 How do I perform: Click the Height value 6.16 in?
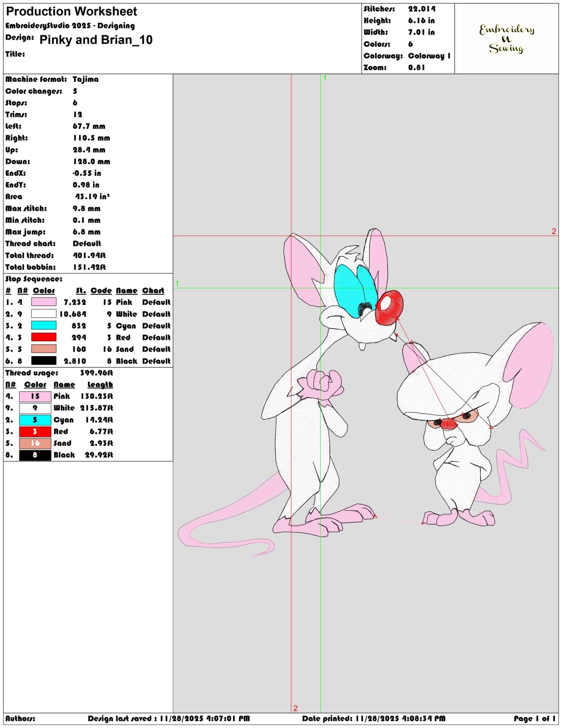click(x=421, y=21)
